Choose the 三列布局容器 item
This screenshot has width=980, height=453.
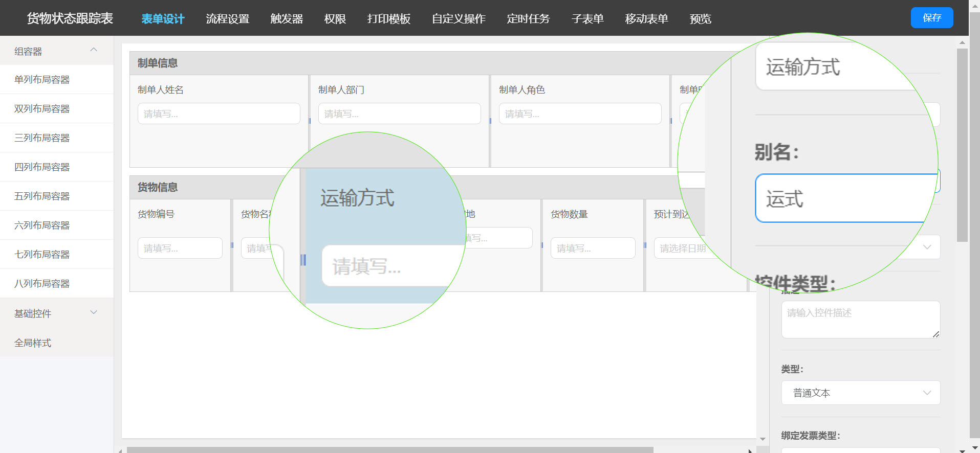(57, 138)
